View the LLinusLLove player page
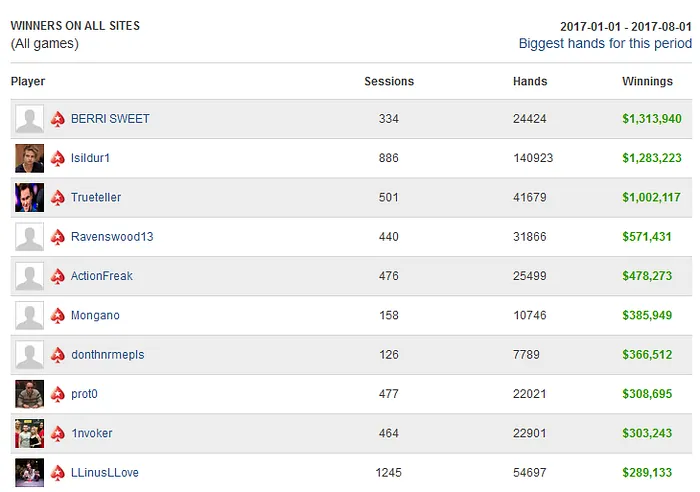Screen dimensions: 700x492 105,473
